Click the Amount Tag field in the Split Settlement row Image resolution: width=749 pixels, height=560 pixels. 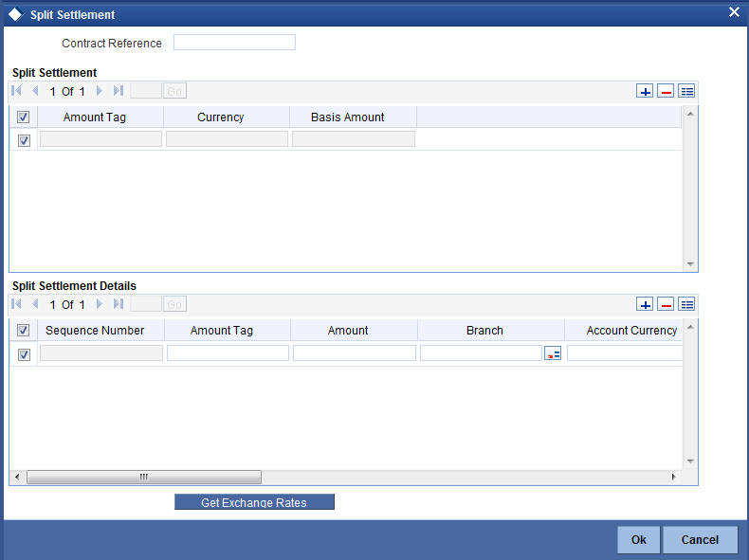[x=100, y=139]
